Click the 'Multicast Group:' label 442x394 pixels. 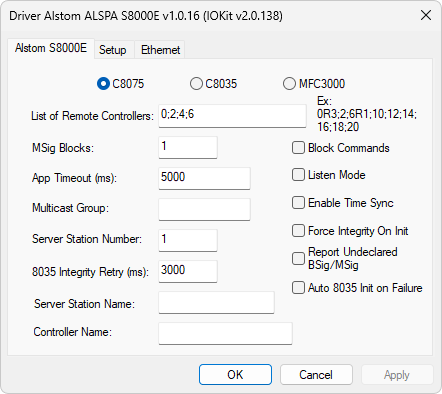pos(70,208)
